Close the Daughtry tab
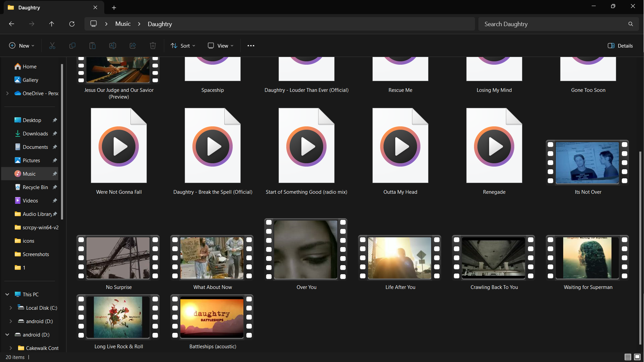Viewport: 644px width, 362px height. tap(95, 7)
